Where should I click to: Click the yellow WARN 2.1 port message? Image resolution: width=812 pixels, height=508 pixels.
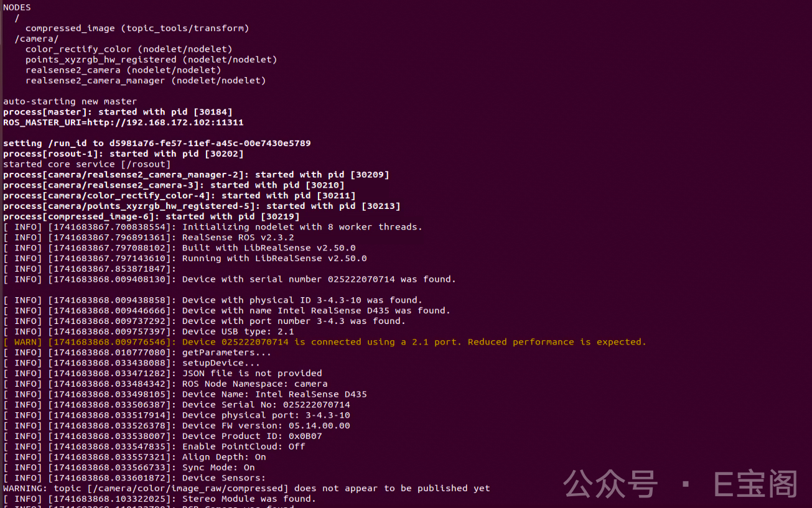tap(414, 342)
